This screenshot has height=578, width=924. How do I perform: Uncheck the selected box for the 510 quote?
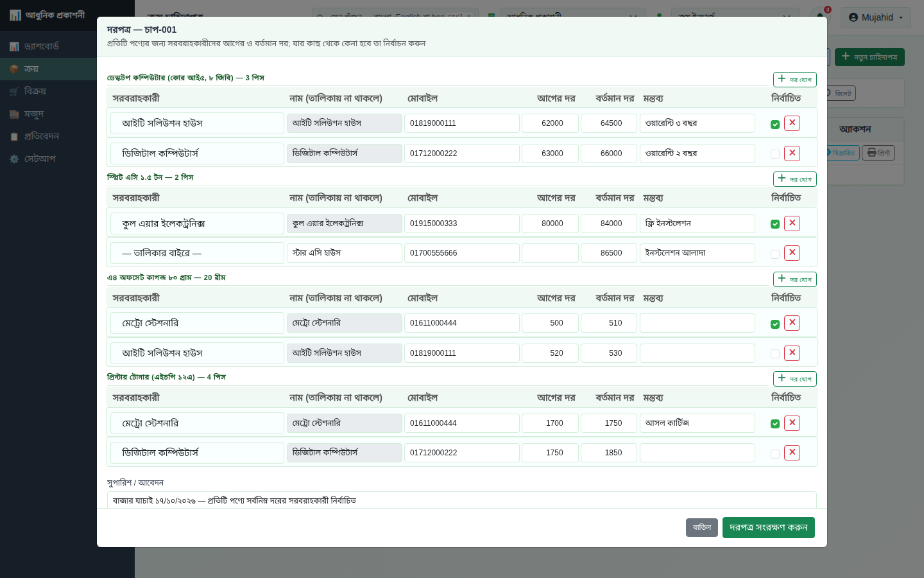point(775,324)
